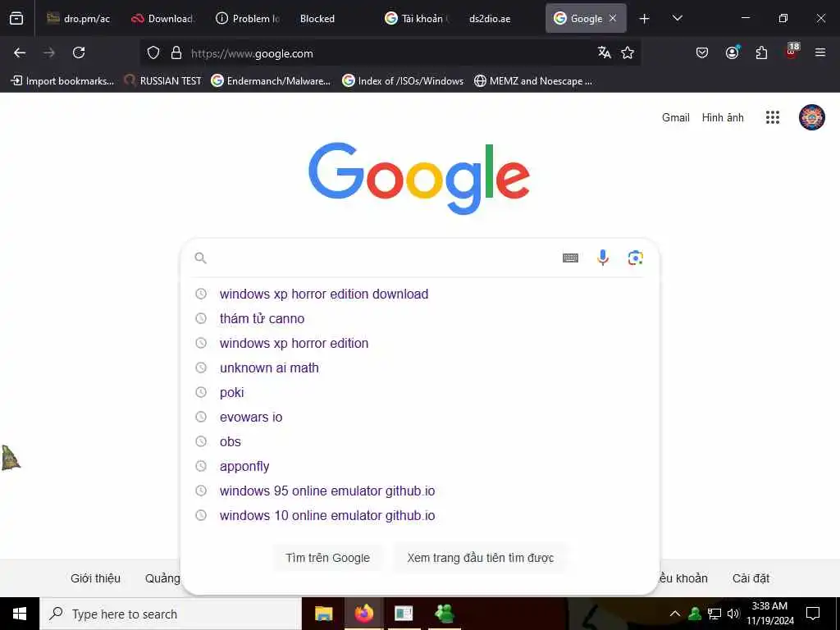Switch to Tài khoản tab
The height and width of the screenshot is (630, 840).
click(416, 18)
